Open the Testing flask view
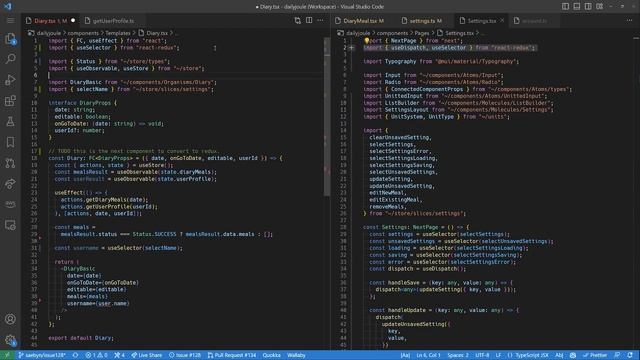Image resolution: width=640 pixels, height=360 pixels. pos(10,121)
